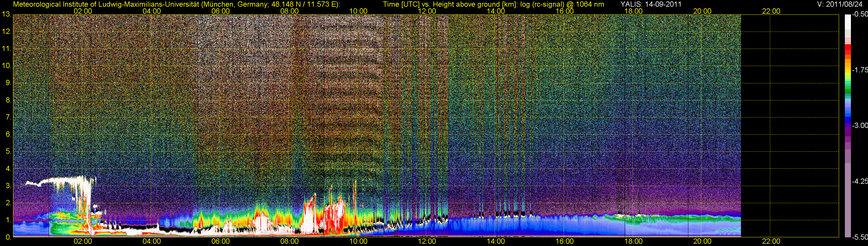
Task: Click the YALIS: 14-09-2011 date label
Action: 651,4
